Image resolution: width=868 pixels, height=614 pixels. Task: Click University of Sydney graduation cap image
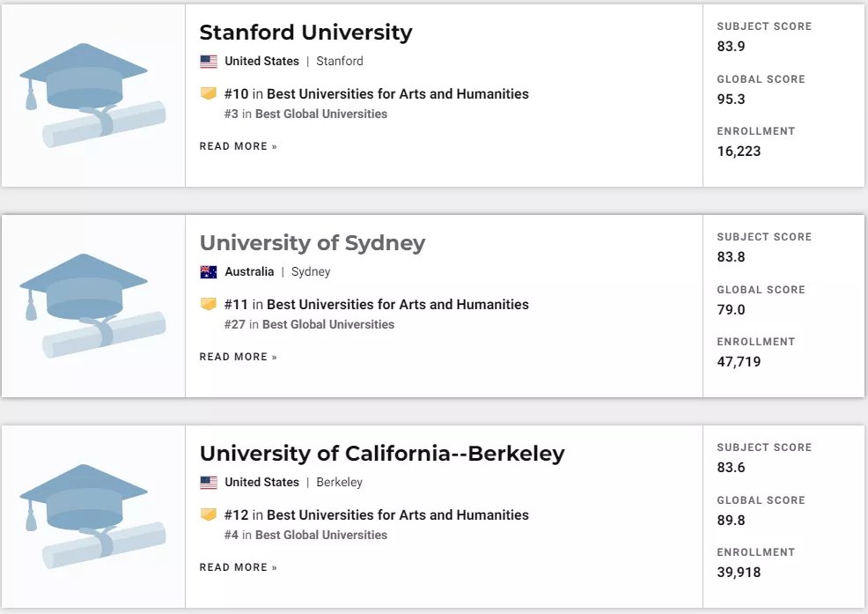point(92,306)
